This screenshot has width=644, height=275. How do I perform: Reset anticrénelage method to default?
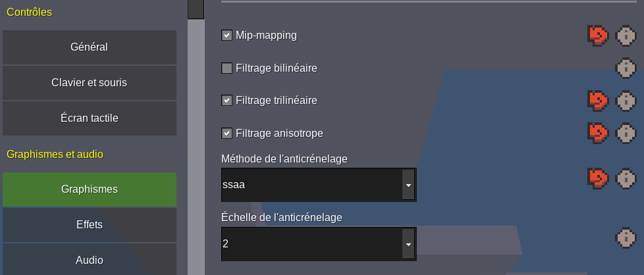click(x=598, y=178)
